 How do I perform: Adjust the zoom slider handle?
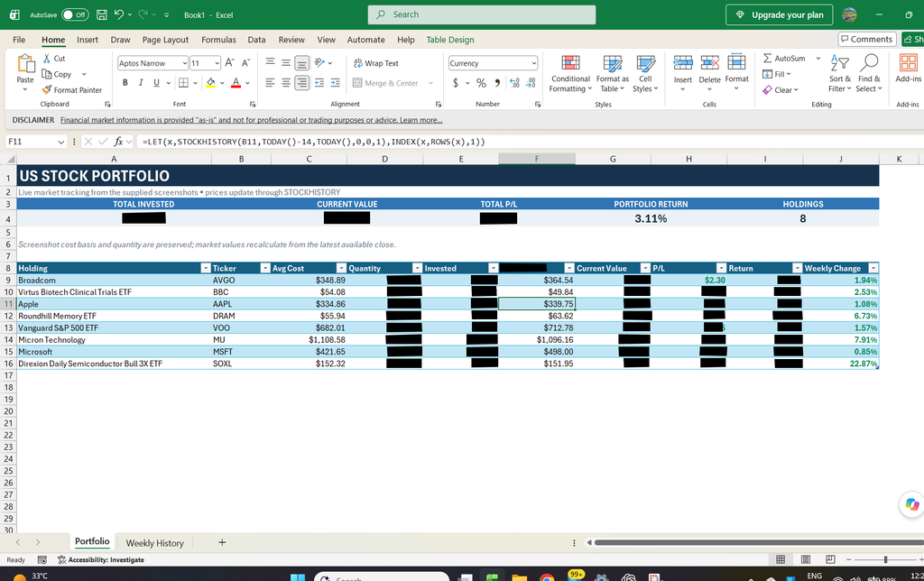pyautogui.click(x=885, y=559)
